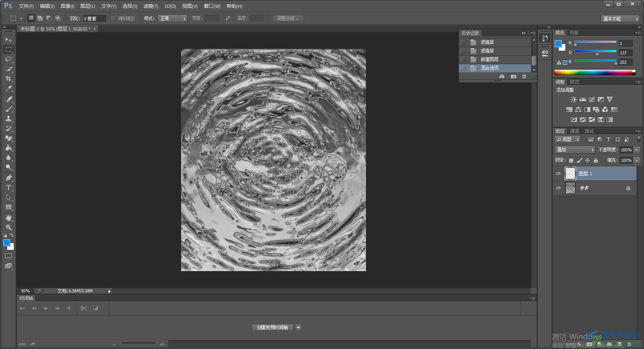The image size is (644, 349).
Task: Toggle lock image pixels brush icon
Action: (580, 160)
